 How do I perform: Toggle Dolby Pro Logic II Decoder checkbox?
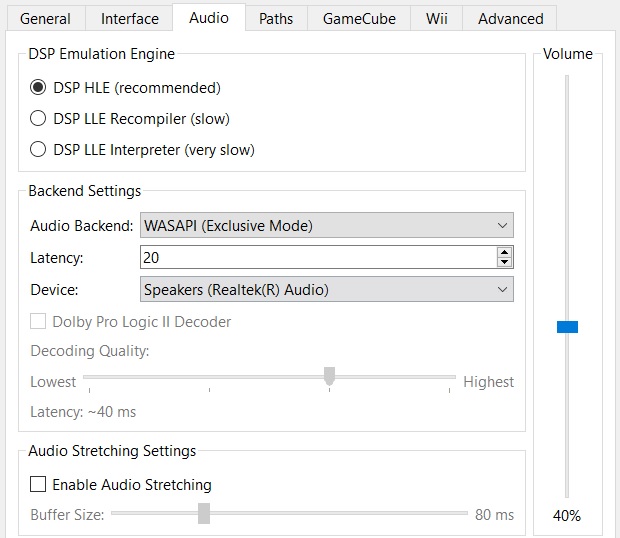[x=38, y=322]
